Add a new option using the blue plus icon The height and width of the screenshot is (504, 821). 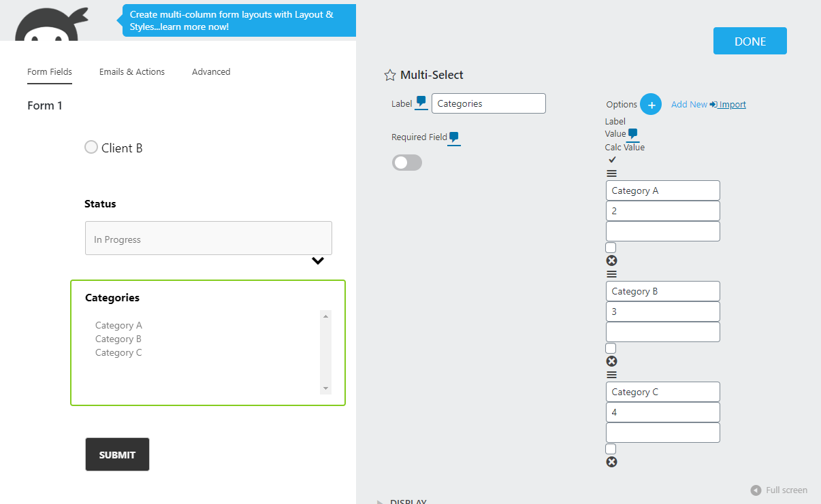pyautogui.click(x=651, y=104)
